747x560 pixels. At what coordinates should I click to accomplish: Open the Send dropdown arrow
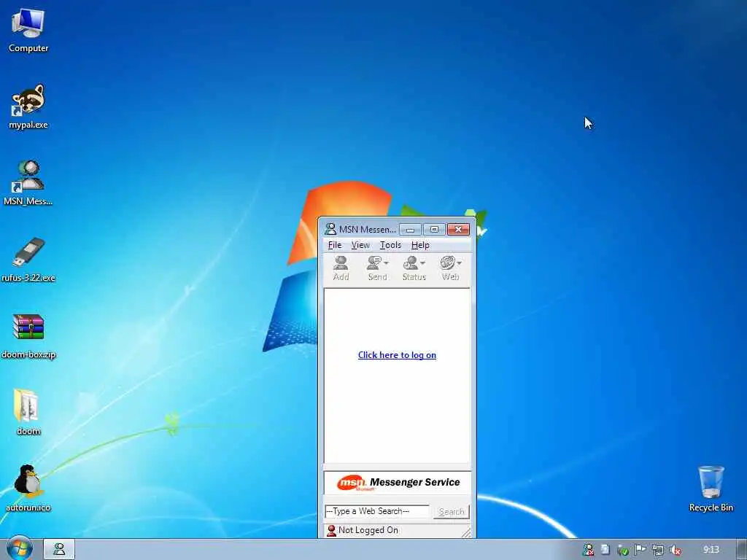click(387, 262)
